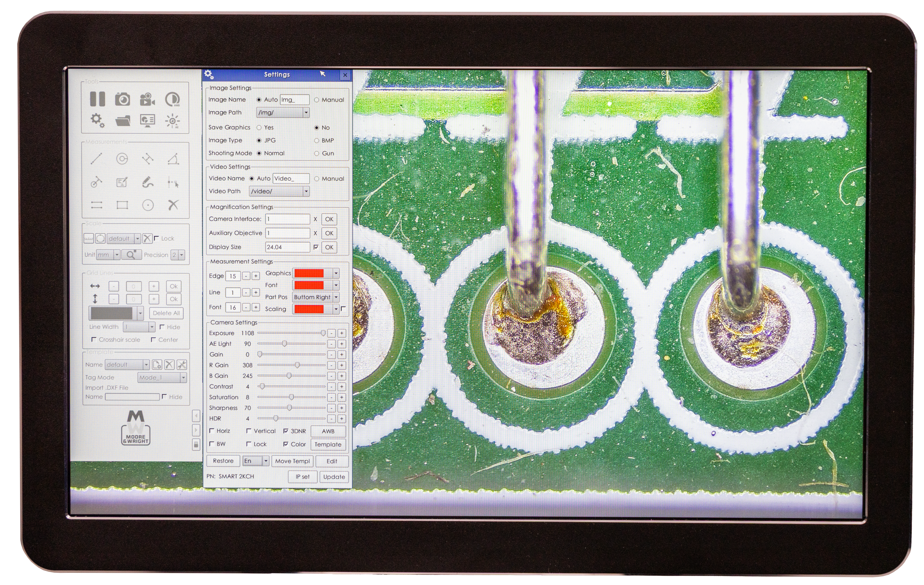This screenshot has width=924, height=585.
Task: Start video recording with camcorder icon
Action: point(147,99)
